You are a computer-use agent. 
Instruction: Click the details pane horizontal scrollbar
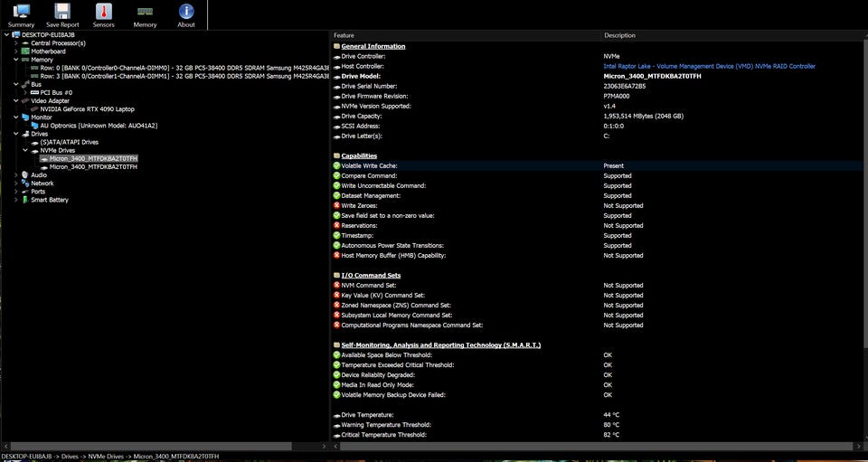coord(595,446)
